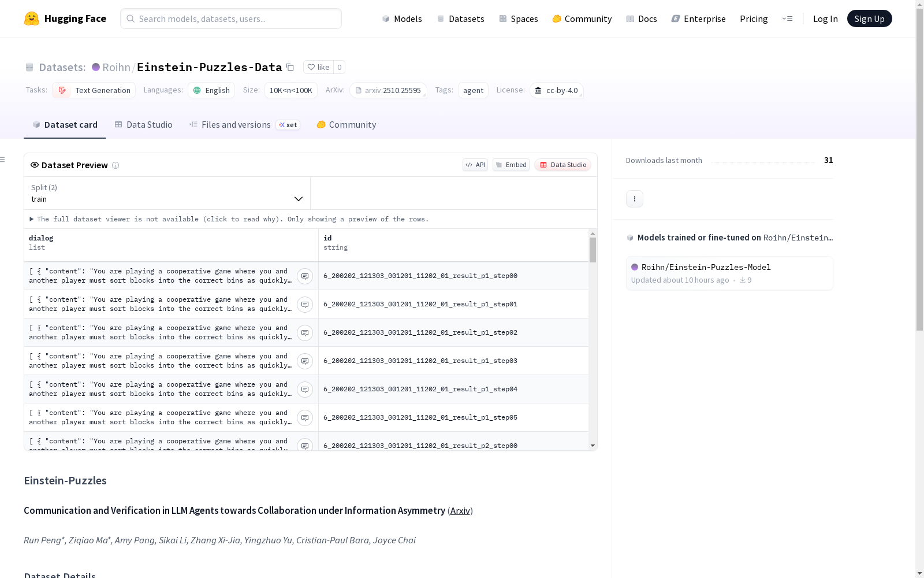
Task: Click the id column header
Action: (x=453, y=245)
